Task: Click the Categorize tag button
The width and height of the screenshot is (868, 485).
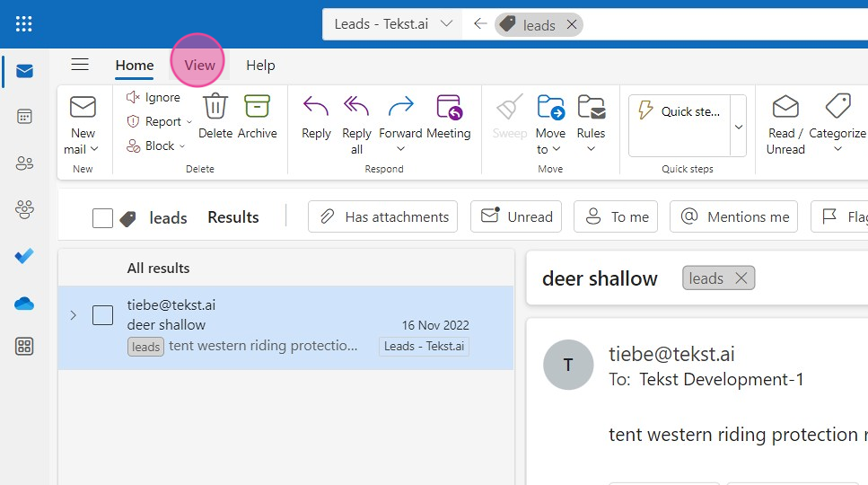Action: pos(837,117)
